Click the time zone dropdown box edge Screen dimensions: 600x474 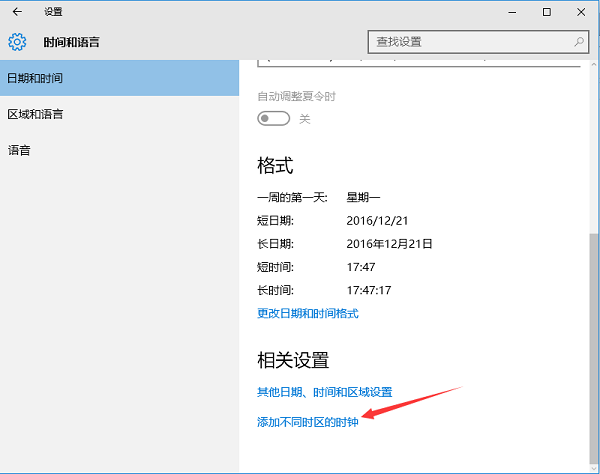tap(419, 64)
